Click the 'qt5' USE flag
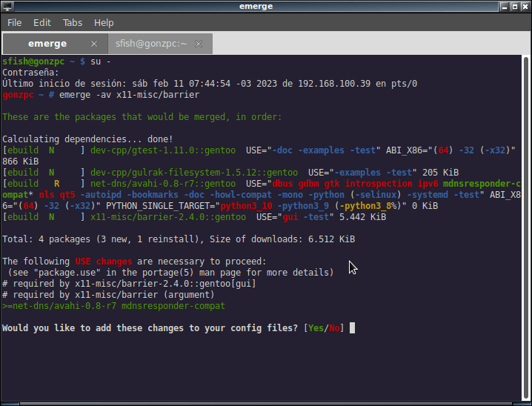The width and height of the screenshot is (532, 406). coord(67,195)
